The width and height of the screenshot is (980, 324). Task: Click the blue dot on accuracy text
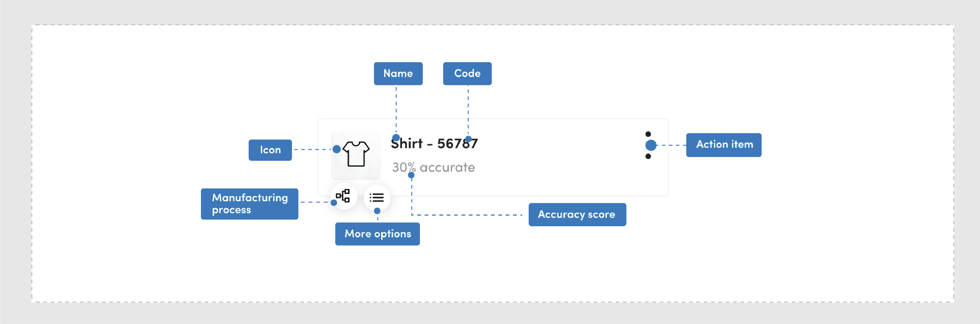[x=411, y=175]
